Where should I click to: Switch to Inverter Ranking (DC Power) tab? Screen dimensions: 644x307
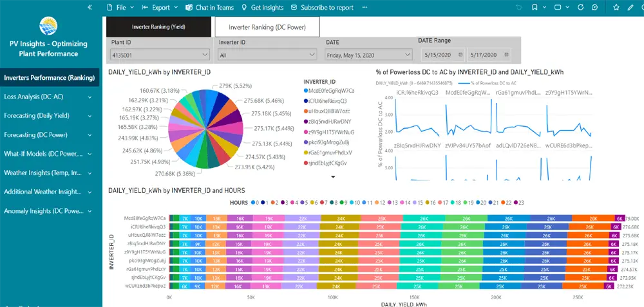click(x=267, y=28)
